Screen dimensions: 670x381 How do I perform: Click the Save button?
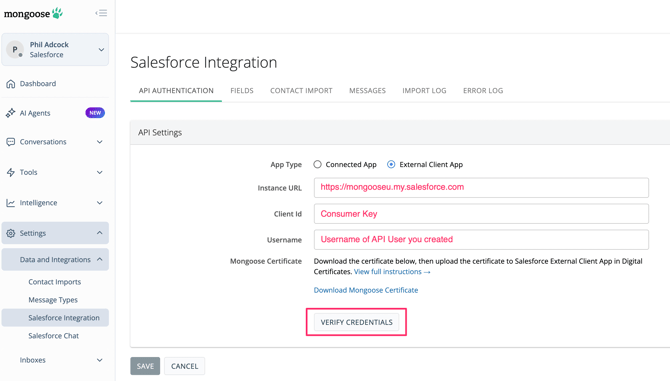(145, 366)
